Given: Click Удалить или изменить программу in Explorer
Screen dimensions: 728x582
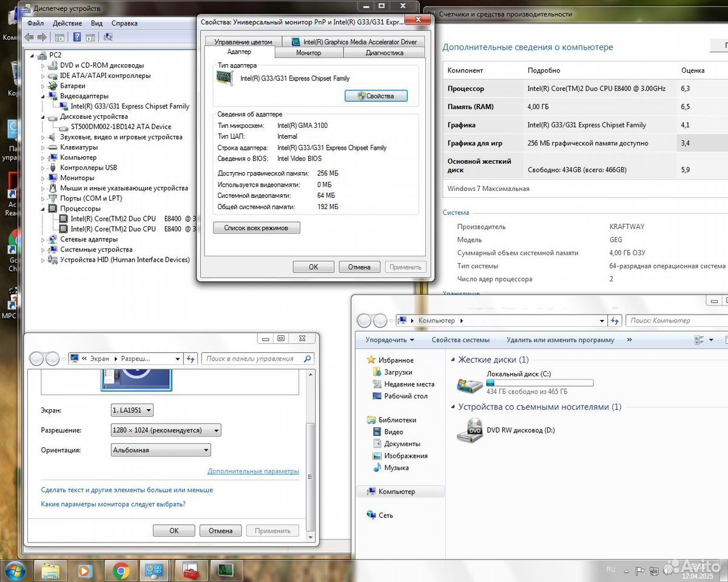Looking at the screenshot, I should [560, 340].
